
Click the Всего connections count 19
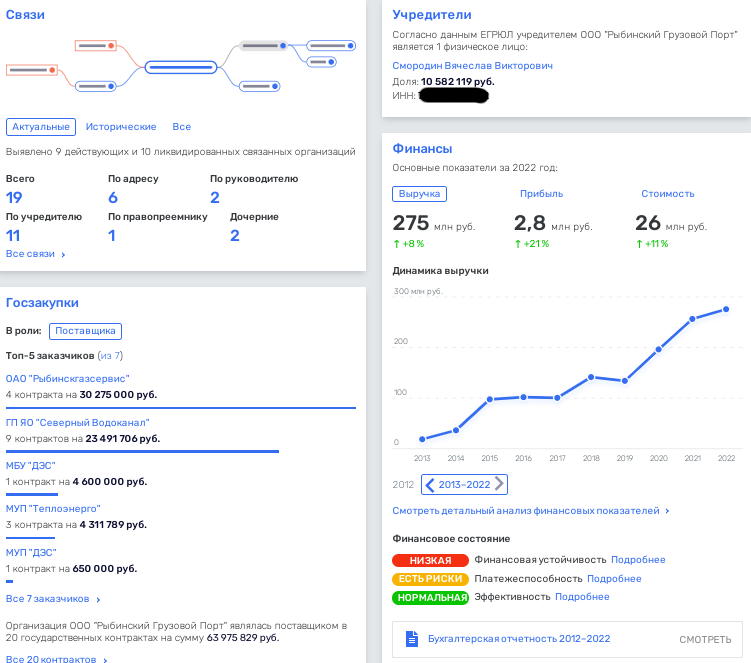(x=14, y=197)
